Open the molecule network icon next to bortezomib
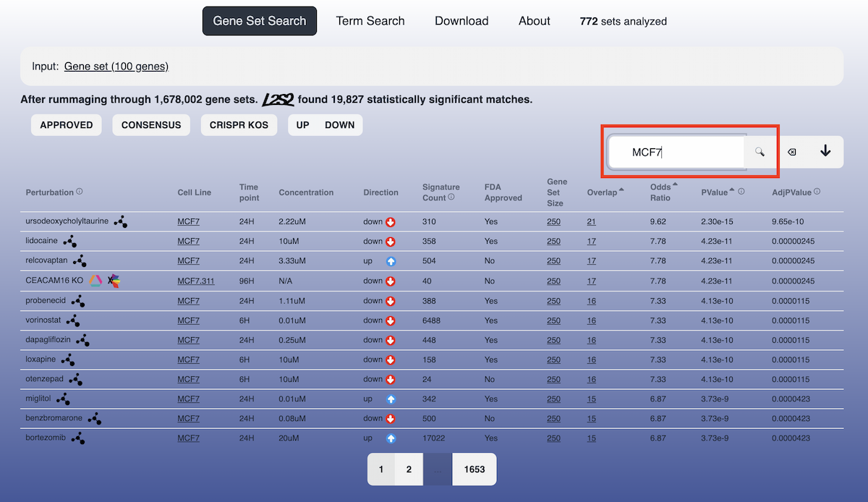Image resolution: width=868 pixels, height=502 pixels. pyautogui.click(x=78, y=438)
